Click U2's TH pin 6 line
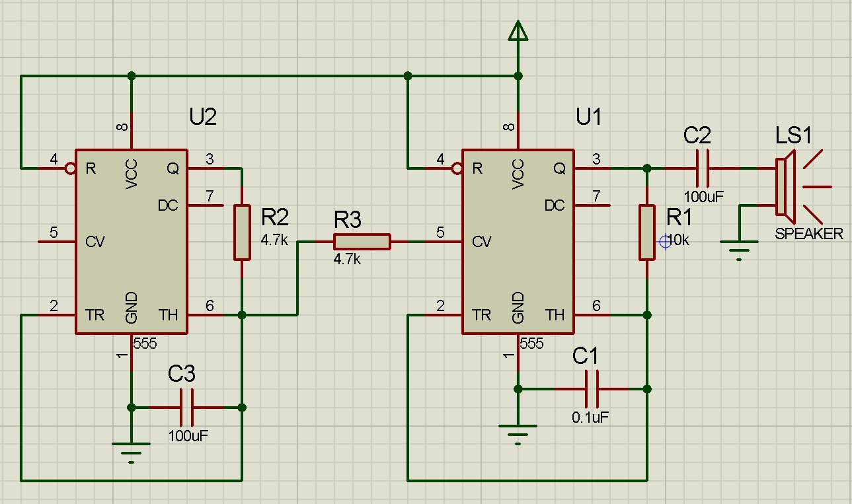 tap(206, 315)
